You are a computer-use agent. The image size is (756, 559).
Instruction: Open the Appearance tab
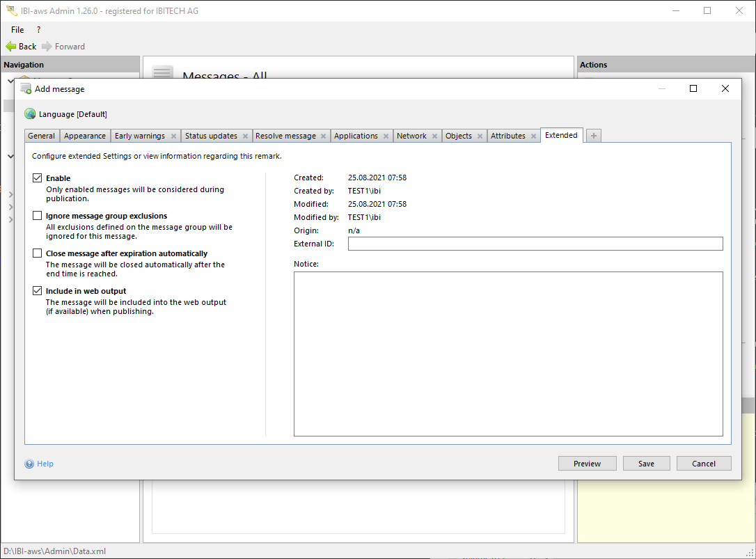click(x=85, y=136)
